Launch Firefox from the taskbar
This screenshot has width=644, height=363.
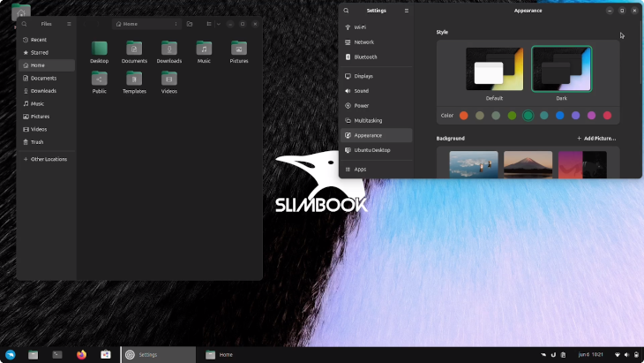pyautogui.click(x=81, y=355)
